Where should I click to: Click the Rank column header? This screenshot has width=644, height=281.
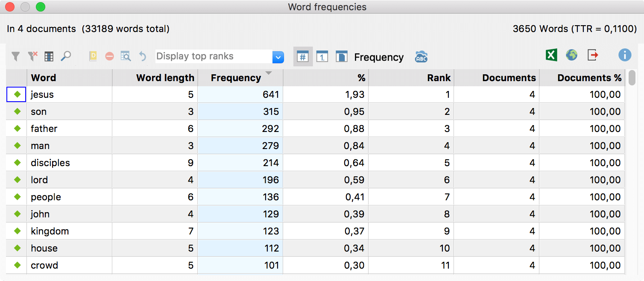pyautogui.click(x=411, y=78)
